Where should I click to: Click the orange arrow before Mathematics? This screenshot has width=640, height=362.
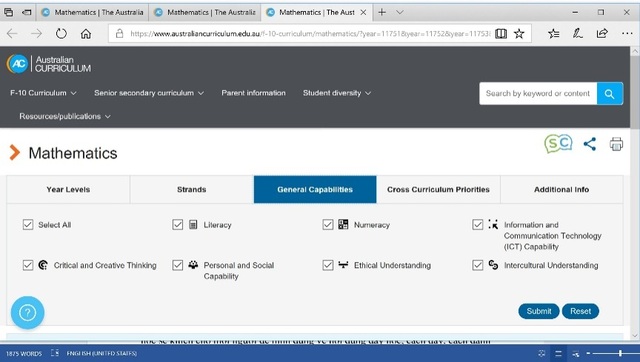tap(15, 152)
